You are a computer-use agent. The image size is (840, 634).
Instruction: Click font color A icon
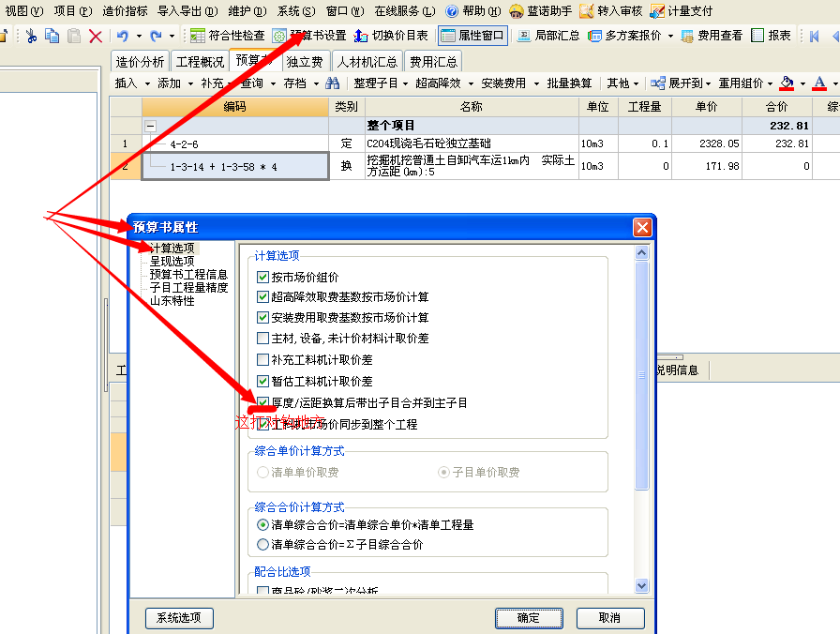pos(819,83)
